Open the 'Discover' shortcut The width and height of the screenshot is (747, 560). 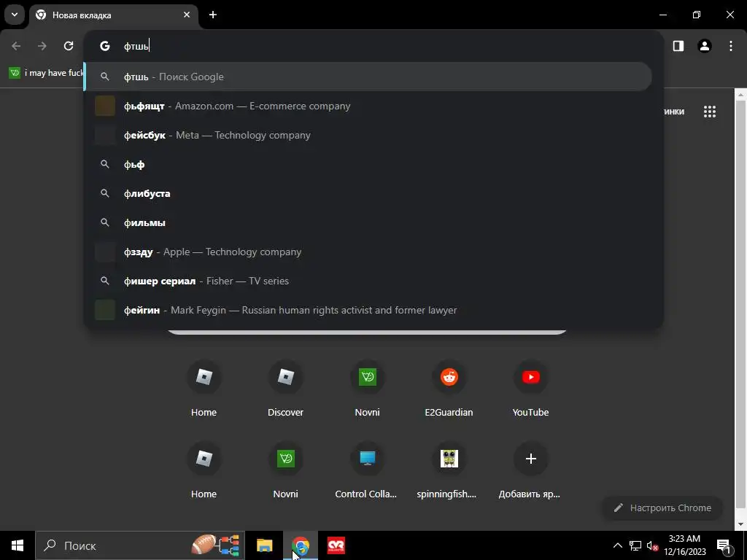[285, 389]
